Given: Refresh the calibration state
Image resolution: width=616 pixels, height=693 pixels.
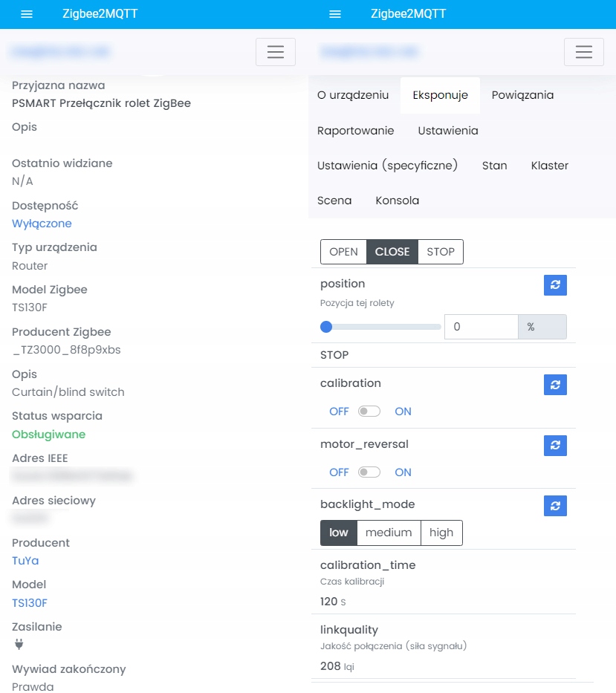Looking at the screenshot, I should click(x=555, y=385).
